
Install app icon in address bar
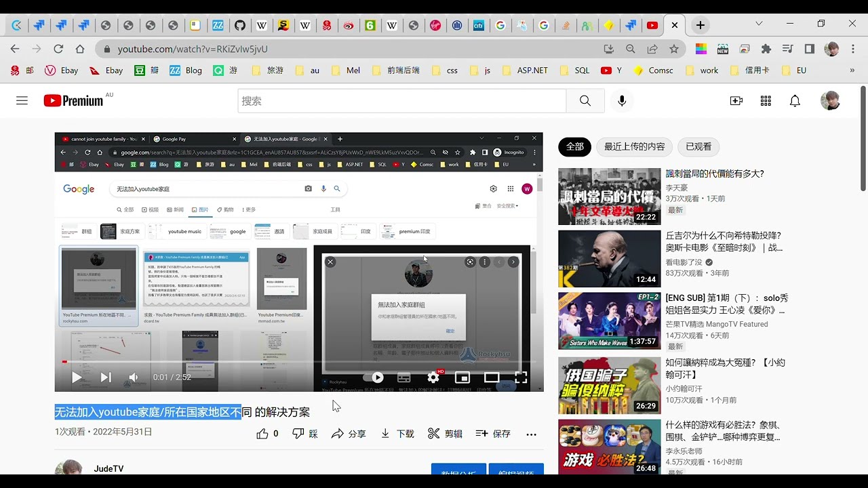tap(609, 49)
